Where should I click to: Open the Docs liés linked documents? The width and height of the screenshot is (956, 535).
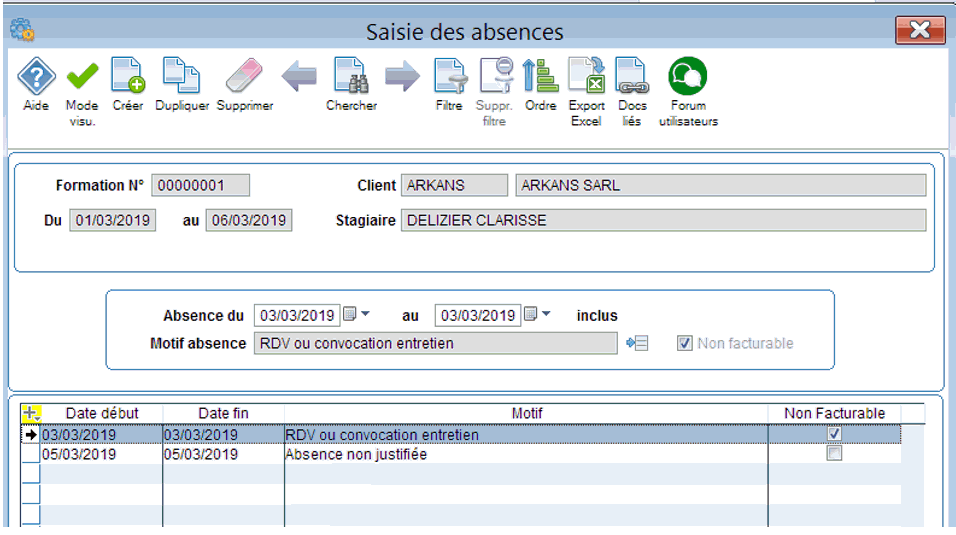coord(632,76)
